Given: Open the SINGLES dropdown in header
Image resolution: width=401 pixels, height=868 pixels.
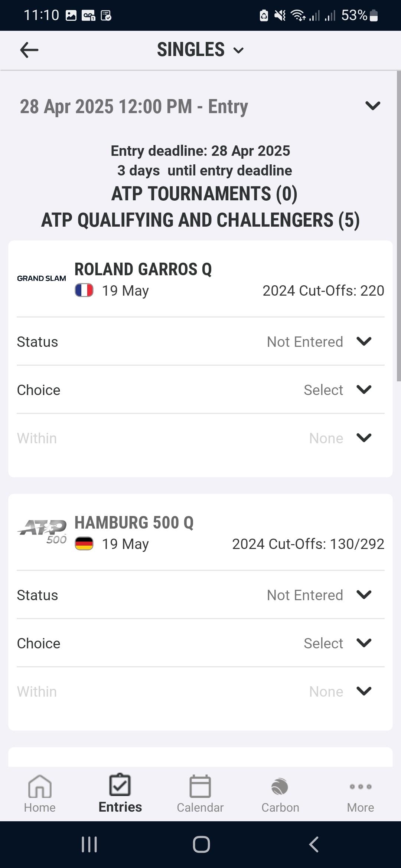Looking at the screenshot, I should point(200,50).
